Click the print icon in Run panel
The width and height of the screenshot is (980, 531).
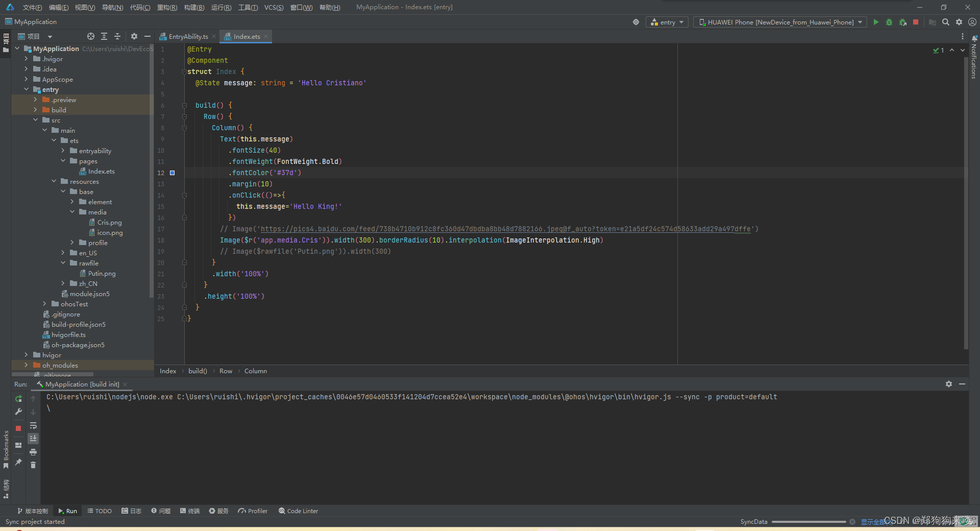[x=33, y=452]
